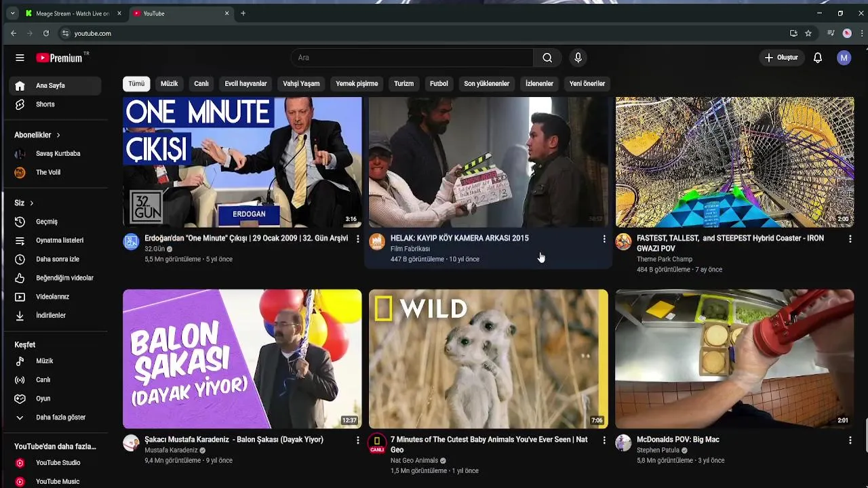Open the account avatar menu
The width and height of the screenshot is (868, 488).
click(844, 58)
